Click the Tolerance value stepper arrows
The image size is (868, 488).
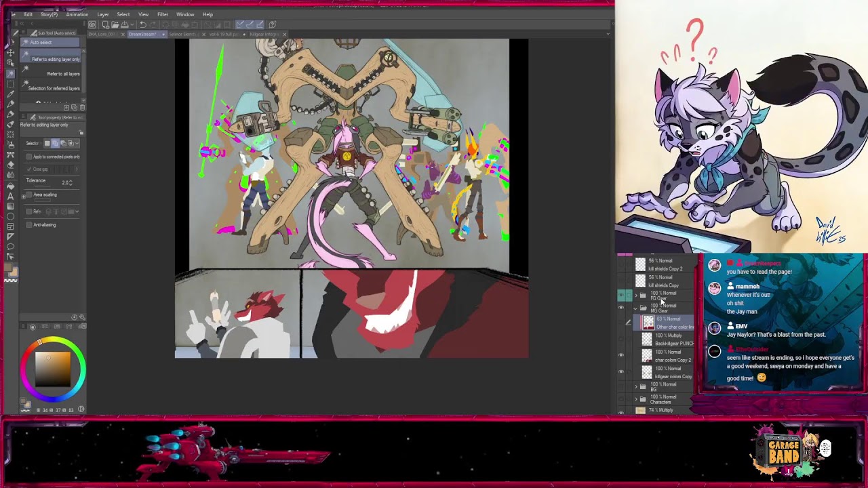tap(71, 182)
